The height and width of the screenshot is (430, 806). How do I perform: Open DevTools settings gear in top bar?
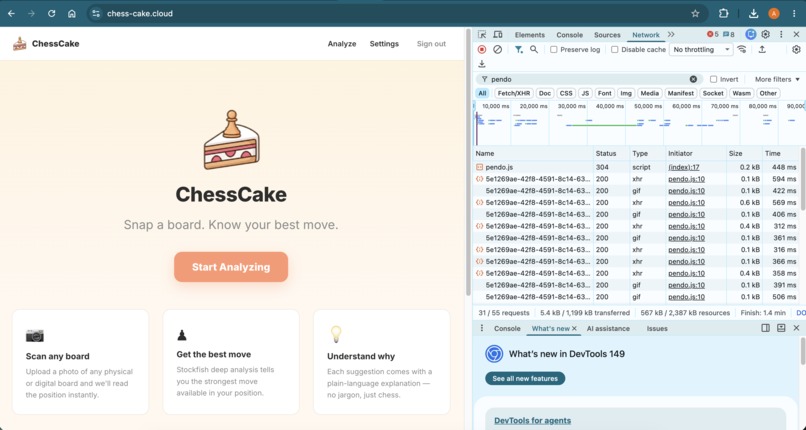pyautogui.click(x=765, y=34)
